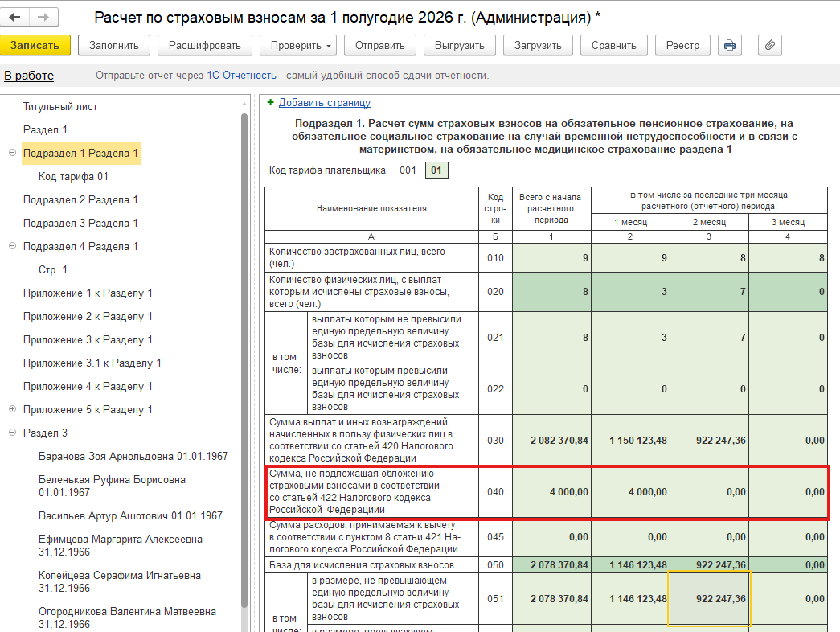Open the 1С-Отчетность link
Screen dimensions: 840x632
(242, 76)
